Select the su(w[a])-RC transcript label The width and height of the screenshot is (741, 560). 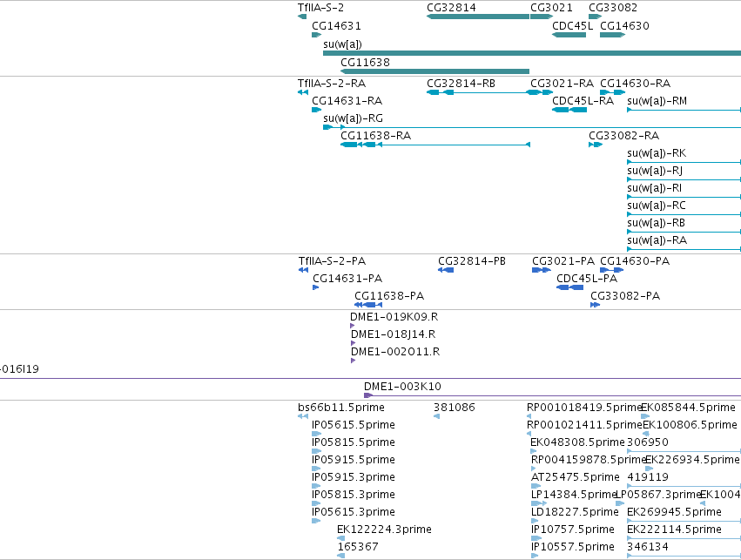point(656,206)
